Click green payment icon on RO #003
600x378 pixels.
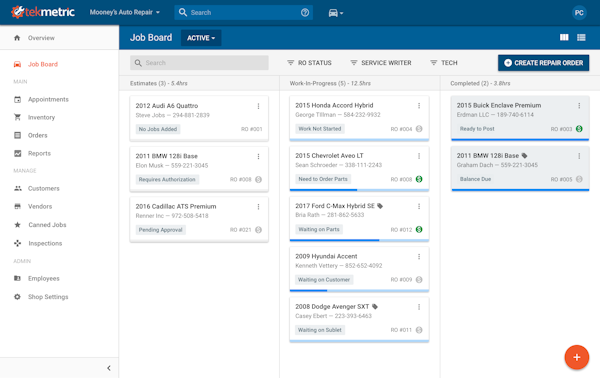[579, 129]
